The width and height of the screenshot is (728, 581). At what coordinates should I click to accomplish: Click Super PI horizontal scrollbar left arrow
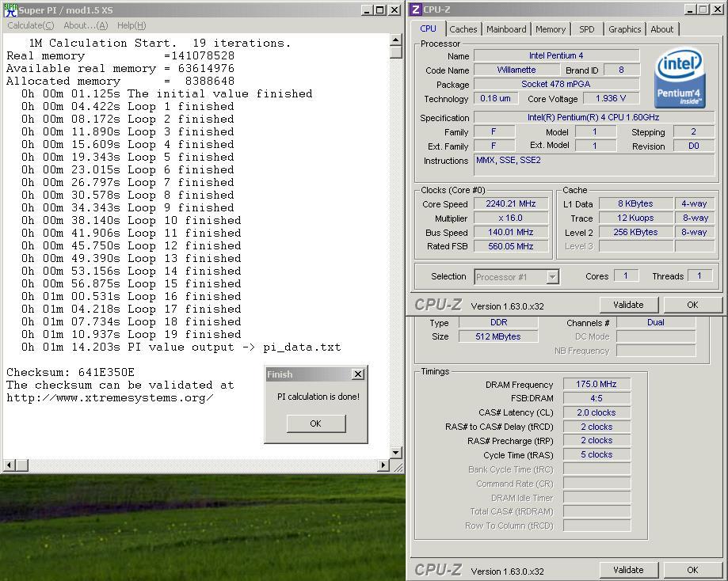point(10,465)
